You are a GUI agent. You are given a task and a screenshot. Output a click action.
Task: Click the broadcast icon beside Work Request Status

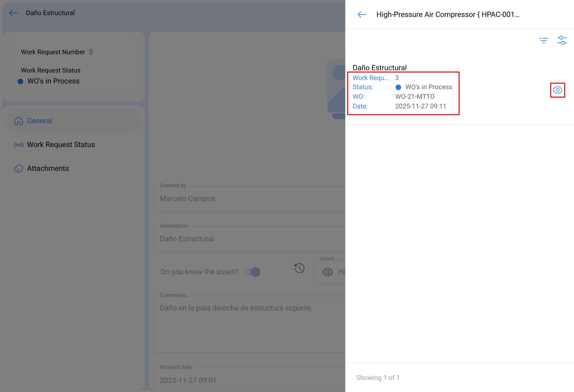[19, 145]
